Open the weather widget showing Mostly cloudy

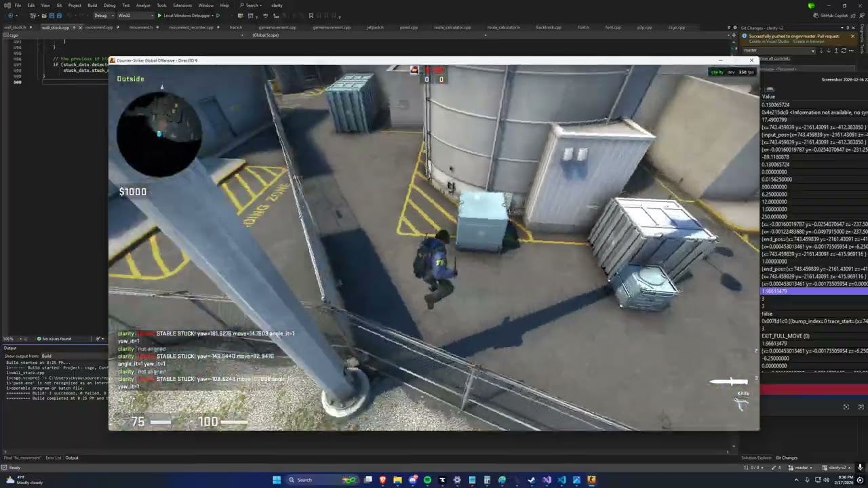point(24,480)
